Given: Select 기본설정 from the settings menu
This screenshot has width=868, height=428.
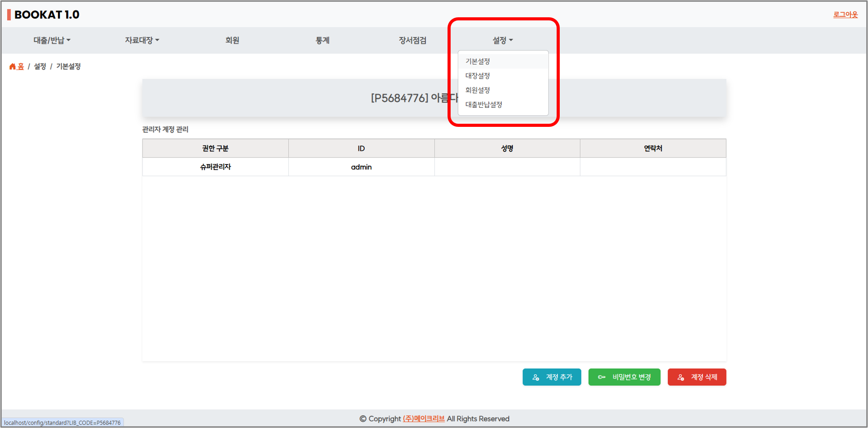Looking at the screenshot, I should [x=478, y=61].
